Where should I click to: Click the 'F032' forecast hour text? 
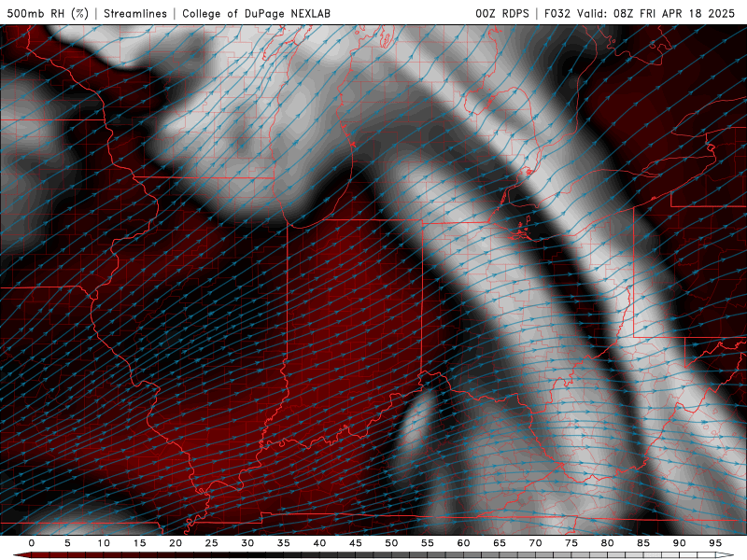coord(557,13)
